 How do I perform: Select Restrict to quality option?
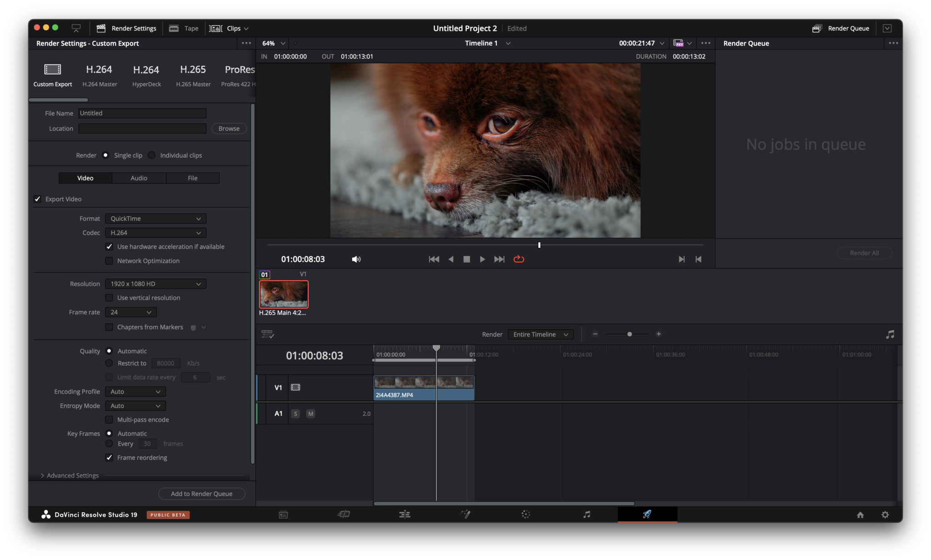pyautogui.click(x=109, y=363)
